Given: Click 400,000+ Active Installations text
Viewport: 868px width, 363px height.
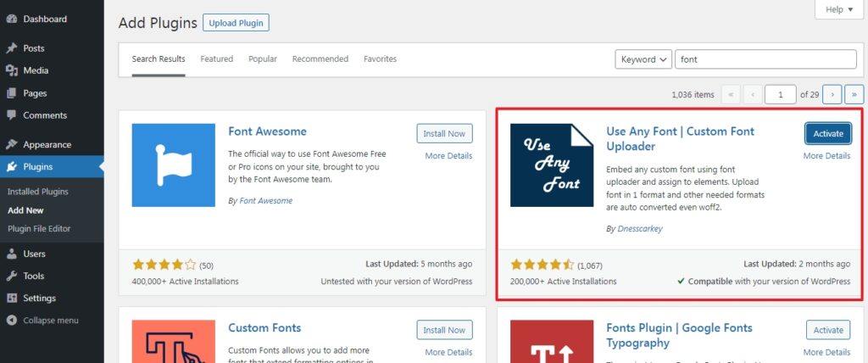Looking at the screenshot, I should click(x=185, y=282).
